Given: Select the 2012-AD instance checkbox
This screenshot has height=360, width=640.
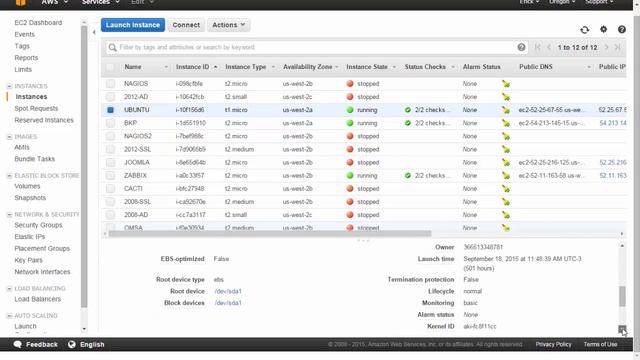Looking at the screenshot, I should (x=110, y=97).
